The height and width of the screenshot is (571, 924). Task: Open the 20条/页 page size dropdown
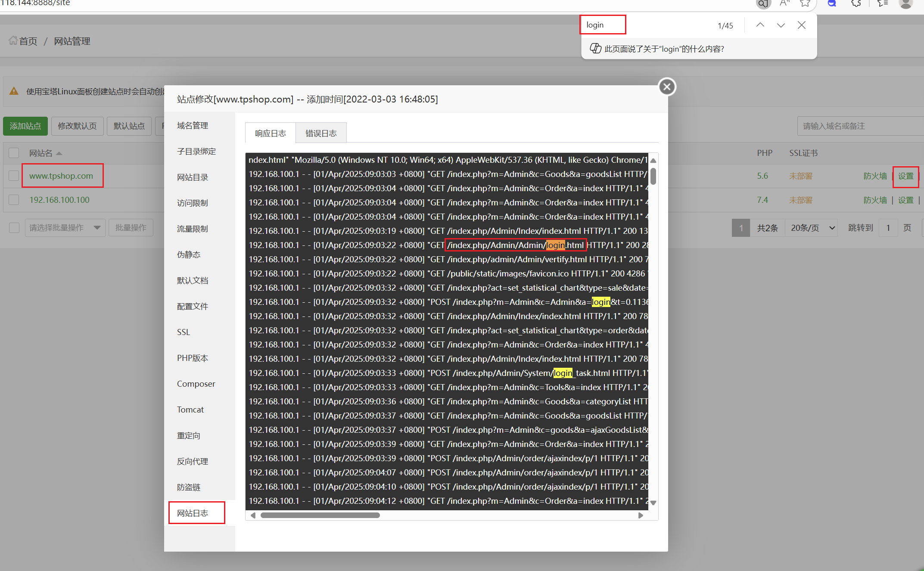point(812,227)
